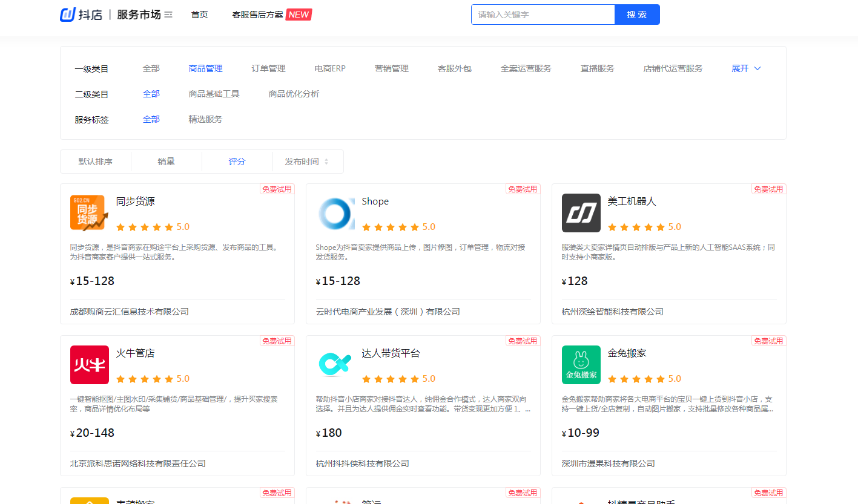Open the 达人带货平台 service title

click(x=391, y=353)
